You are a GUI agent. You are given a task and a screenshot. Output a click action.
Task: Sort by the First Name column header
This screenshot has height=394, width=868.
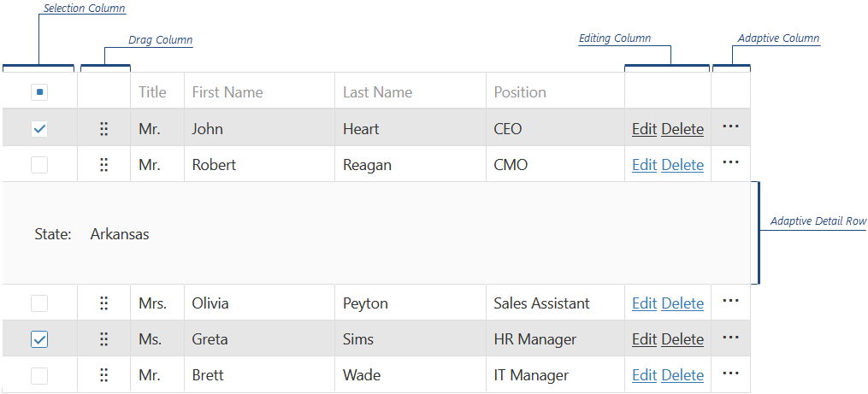coord(227,92)
